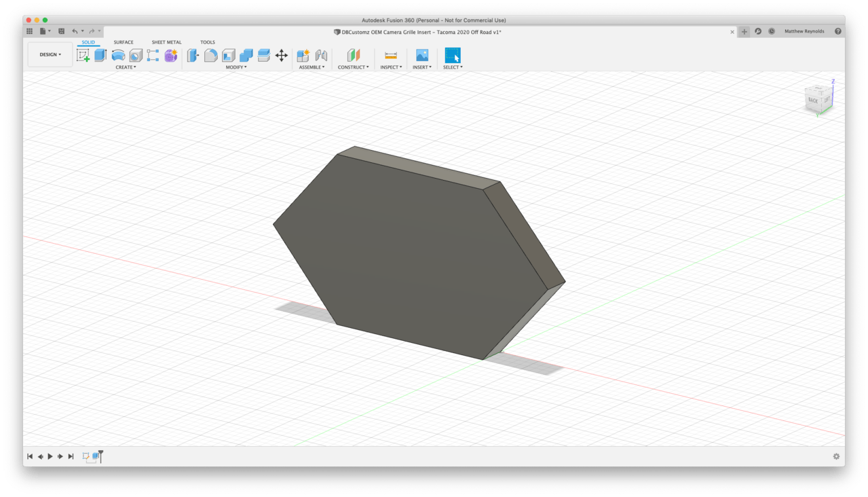Select the Measure tool
868x497 pixels.
391,55
